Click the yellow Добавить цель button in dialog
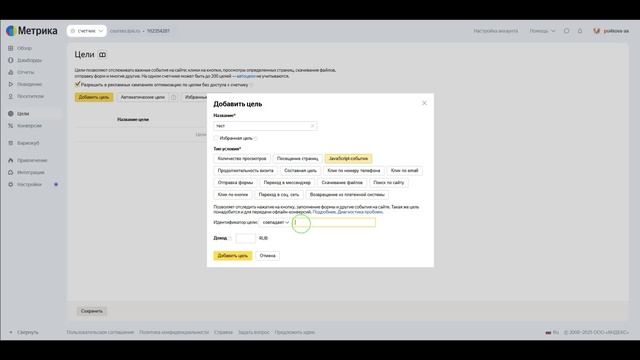 tap(233, 256)
